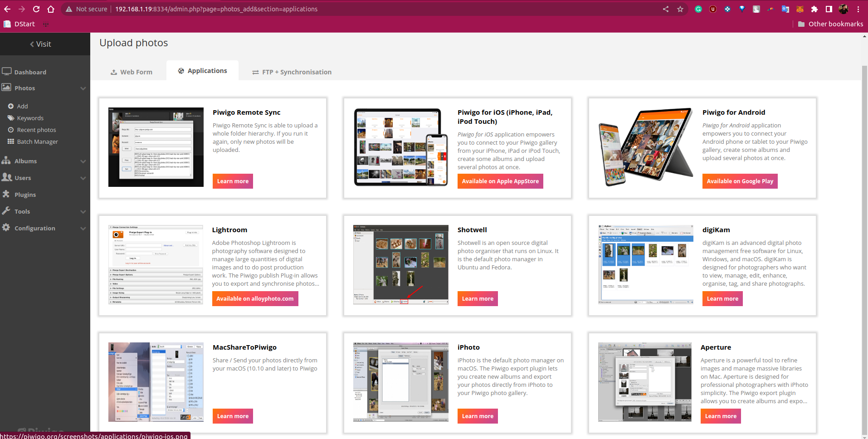Expand the Configuration menu chevron
868x439 pixels.
pos(83,228)
